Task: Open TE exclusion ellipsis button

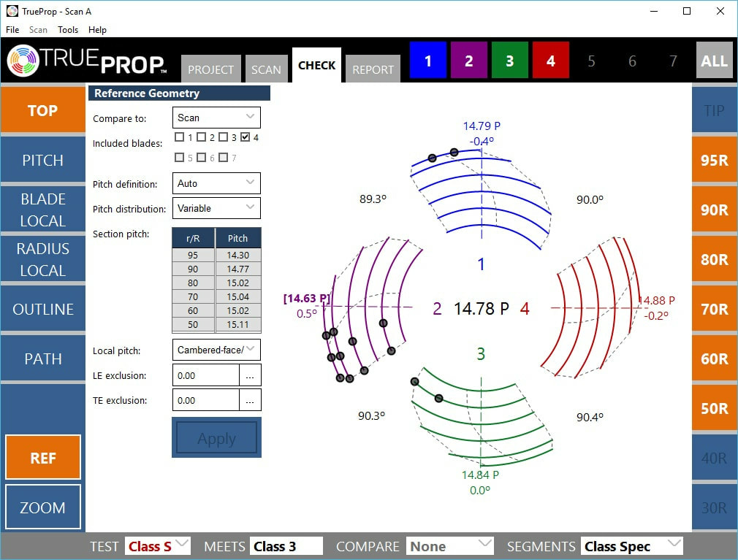Action: click(x=250, y=400)
